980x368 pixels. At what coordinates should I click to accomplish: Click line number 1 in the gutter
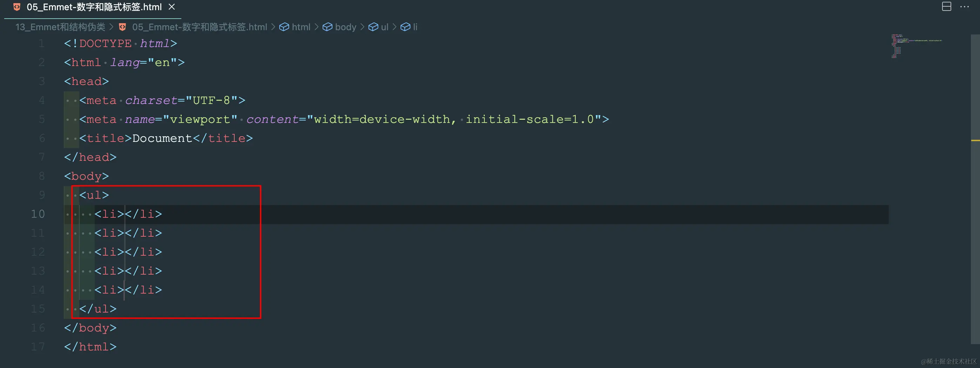click(x=41, y=44)
